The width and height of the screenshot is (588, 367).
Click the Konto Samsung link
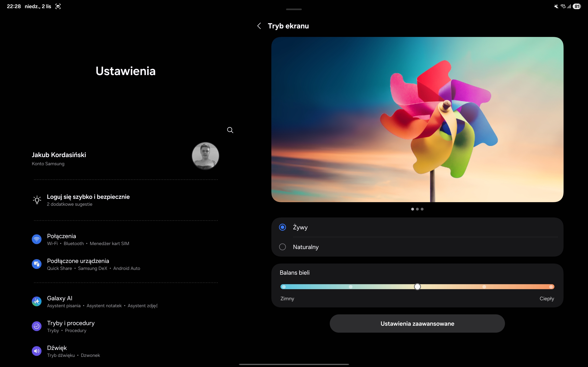coord(48,164)
